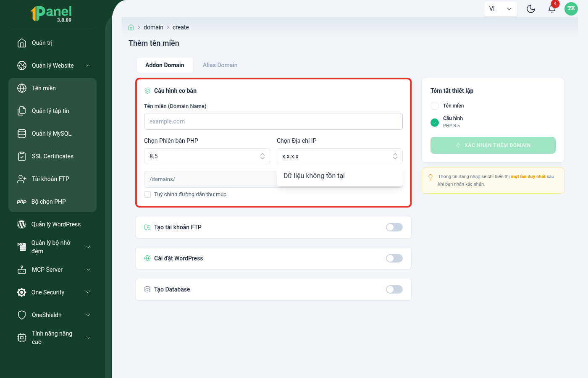Click the Tên miền globe icon

pos(22,88)
